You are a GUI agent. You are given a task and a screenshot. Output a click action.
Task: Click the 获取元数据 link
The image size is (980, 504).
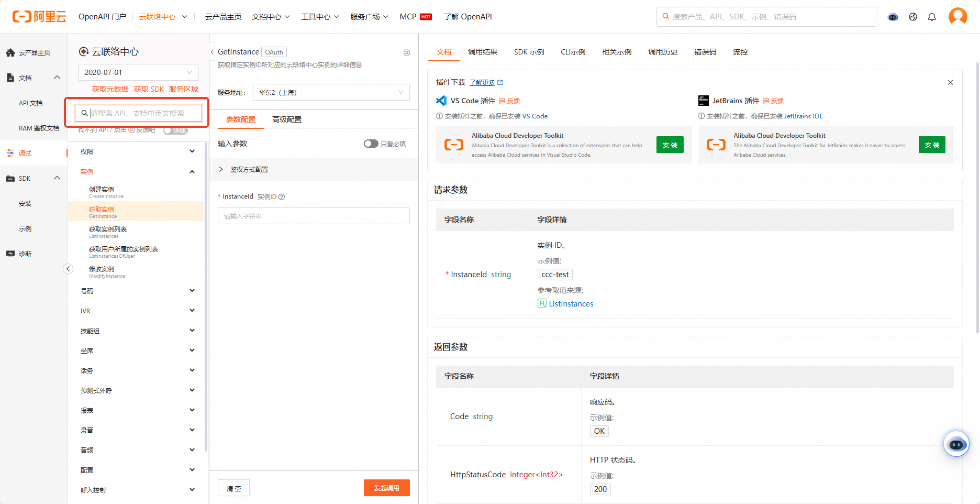(x=110, y=89)
